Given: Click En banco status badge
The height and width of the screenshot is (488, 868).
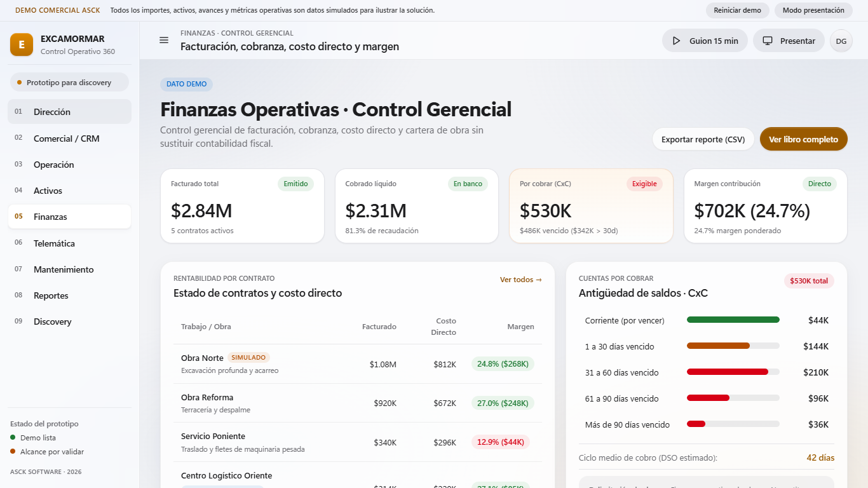Looking at the screenshot, I should (x=468, y=184).
